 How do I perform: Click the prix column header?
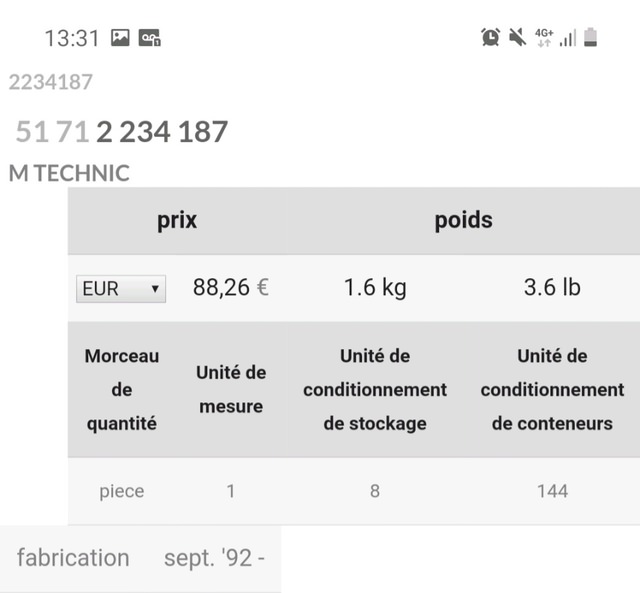tap(177, 221)
